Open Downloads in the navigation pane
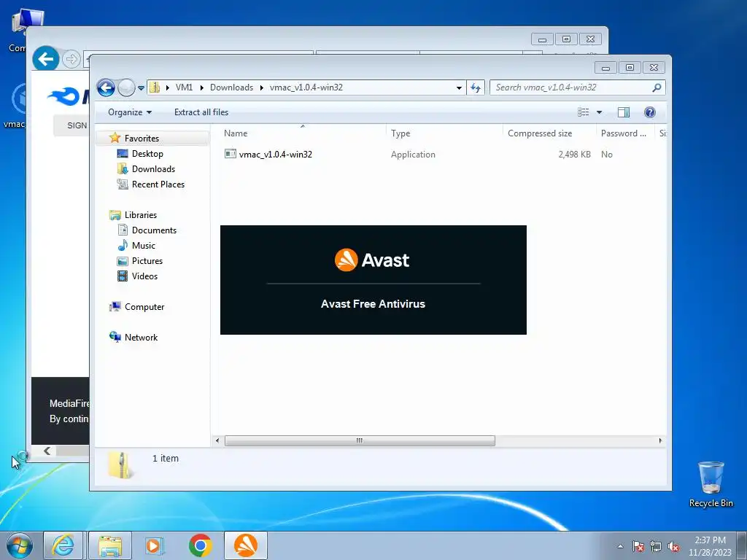The image size is (747, 560). [153, 169]
